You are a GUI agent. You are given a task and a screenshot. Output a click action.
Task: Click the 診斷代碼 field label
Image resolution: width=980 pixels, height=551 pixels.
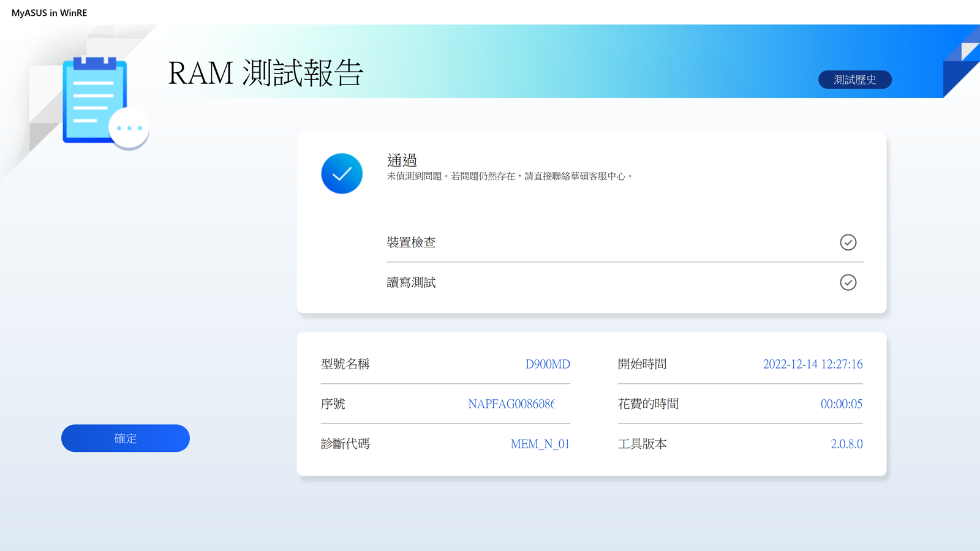(x=345, y=444)
